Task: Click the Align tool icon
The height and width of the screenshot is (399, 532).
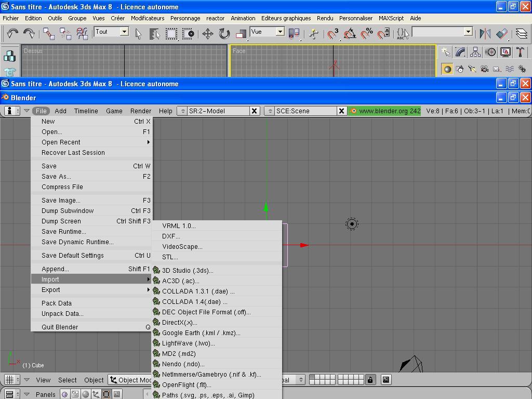Action: tap(502, 34)
